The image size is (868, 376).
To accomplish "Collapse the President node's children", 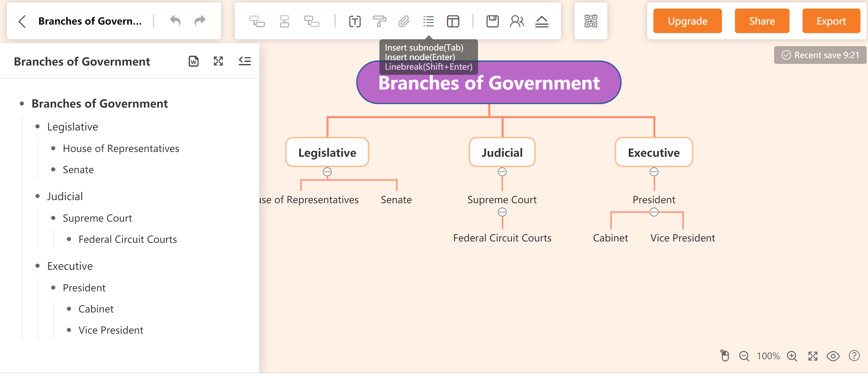I will pos(654,212).
